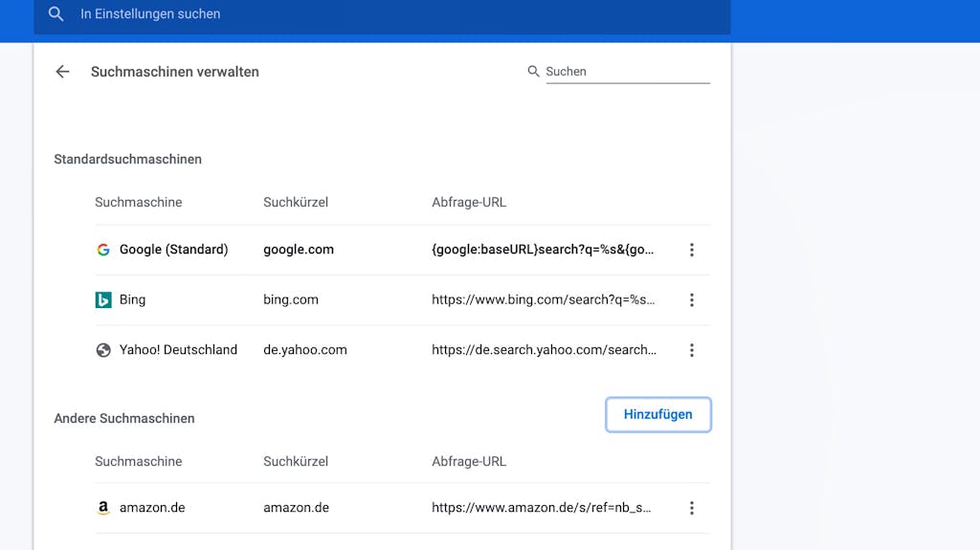The image size is (980, 550).
Task: Click into the Suchen search engines field
Action: 628,71
